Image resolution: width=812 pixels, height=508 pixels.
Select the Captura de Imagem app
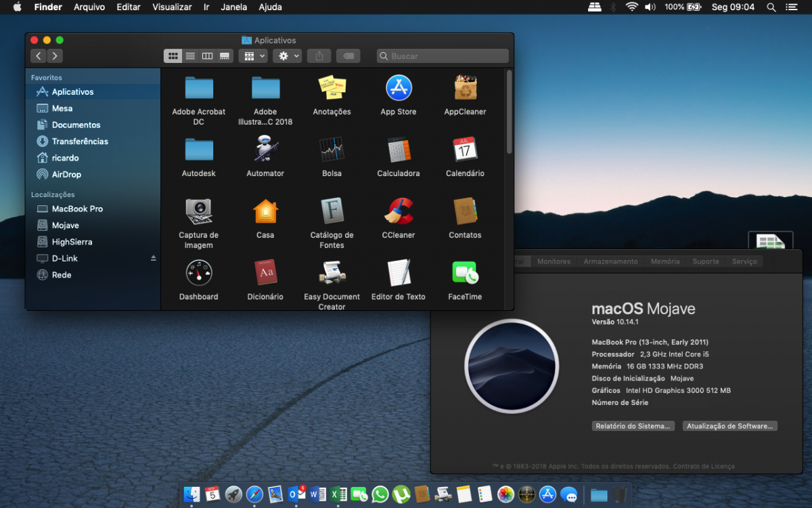click(x=199, y=211)
